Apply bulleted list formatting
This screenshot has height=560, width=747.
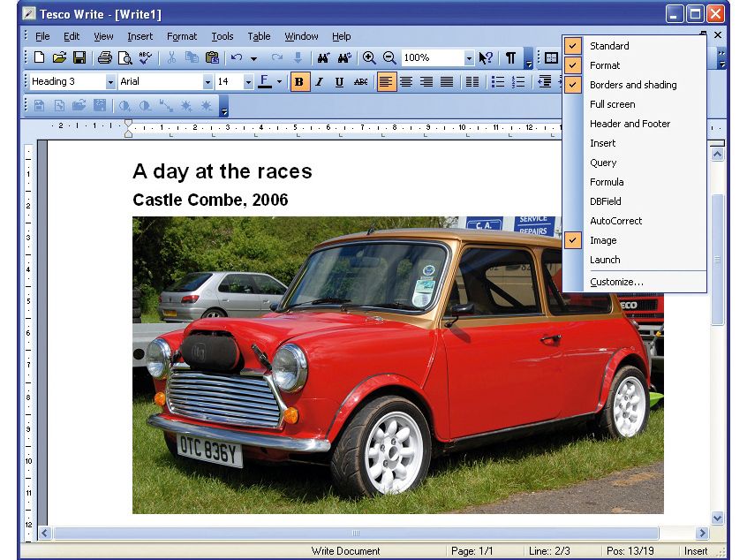[x=498, y=82]
